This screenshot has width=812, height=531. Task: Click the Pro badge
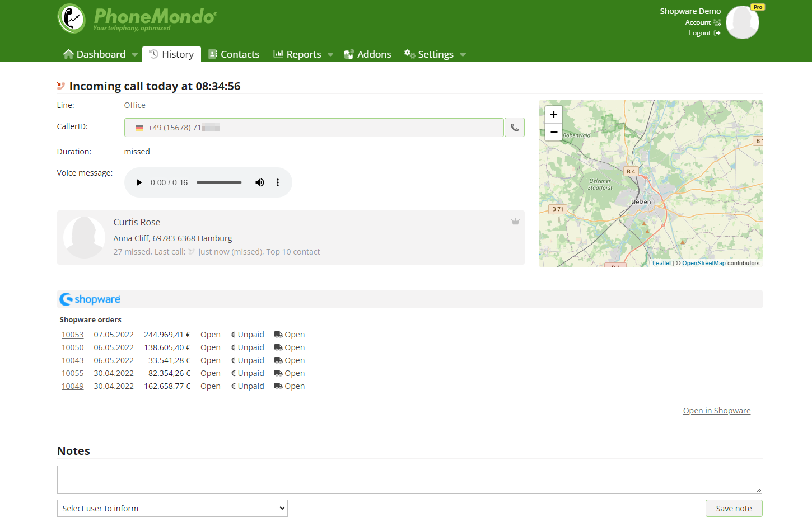758,7
